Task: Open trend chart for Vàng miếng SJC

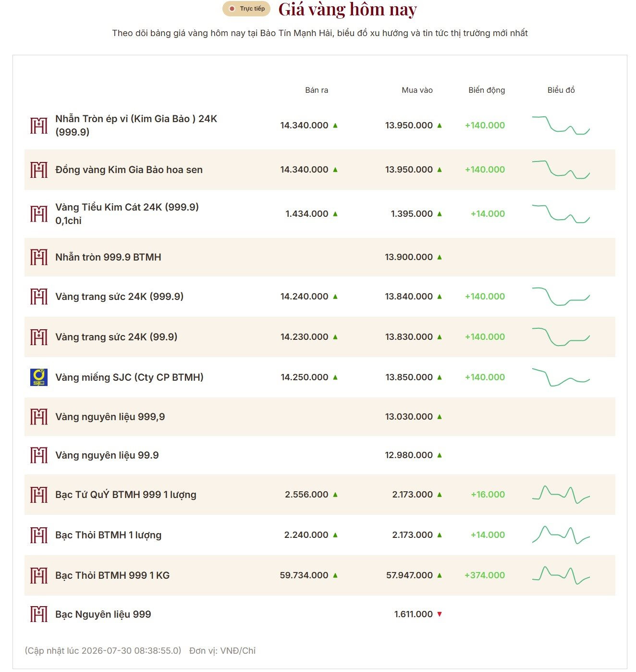Action: (561, 377)
